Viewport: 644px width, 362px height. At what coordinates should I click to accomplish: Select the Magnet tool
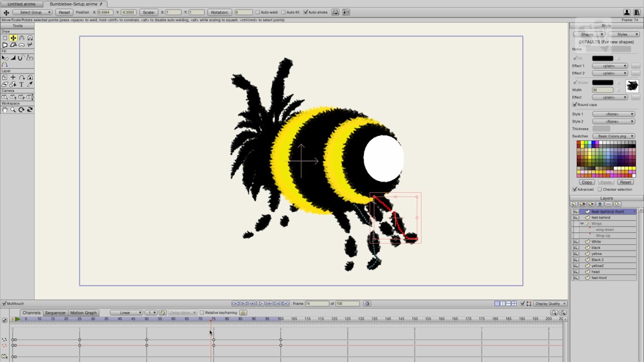(x=30, y=38)
